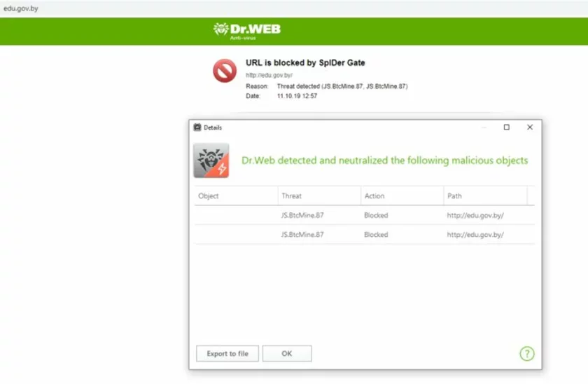Click the blocked URL under the SpIDer Gate heading
This screenshot has width=588, height=384.
pos(269,75)
